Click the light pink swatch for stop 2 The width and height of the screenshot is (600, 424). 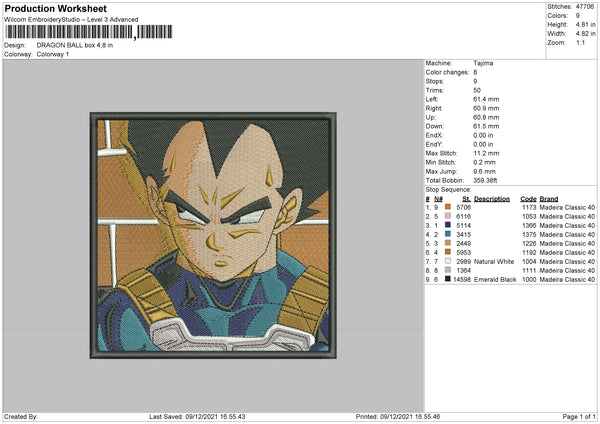pyautogui.click(x=448, y=216)
